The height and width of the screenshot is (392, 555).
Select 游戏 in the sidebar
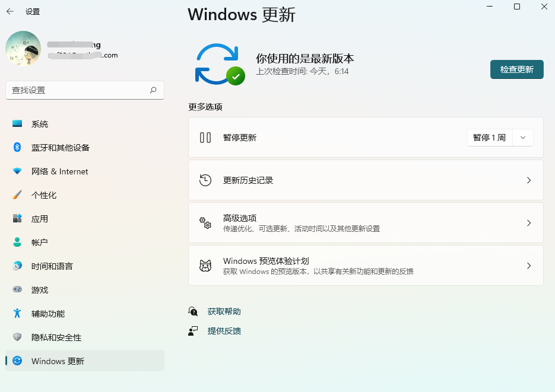[85, 289]
